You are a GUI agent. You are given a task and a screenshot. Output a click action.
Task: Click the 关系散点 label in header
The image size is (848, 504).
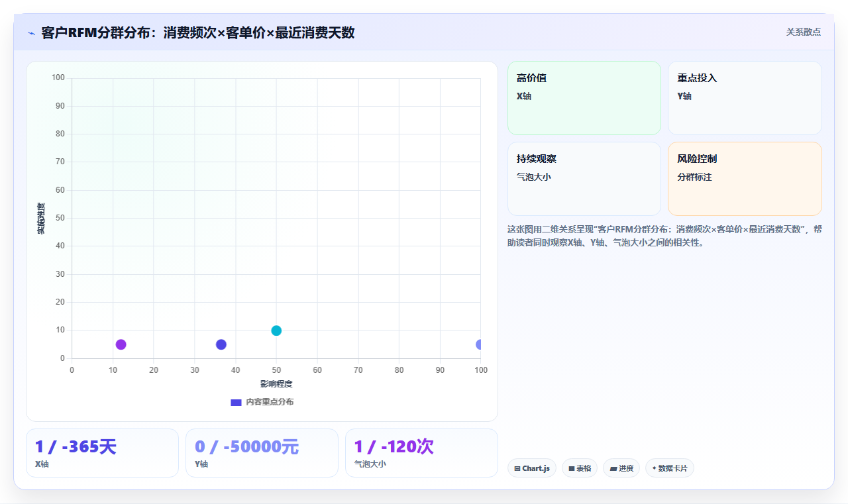(804, 32)
